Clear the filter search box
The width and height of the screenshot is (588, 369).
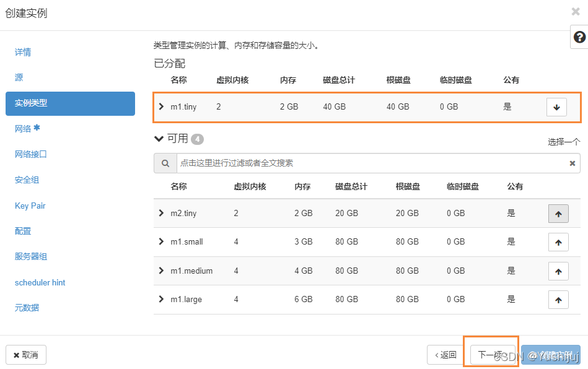[573, 163]
